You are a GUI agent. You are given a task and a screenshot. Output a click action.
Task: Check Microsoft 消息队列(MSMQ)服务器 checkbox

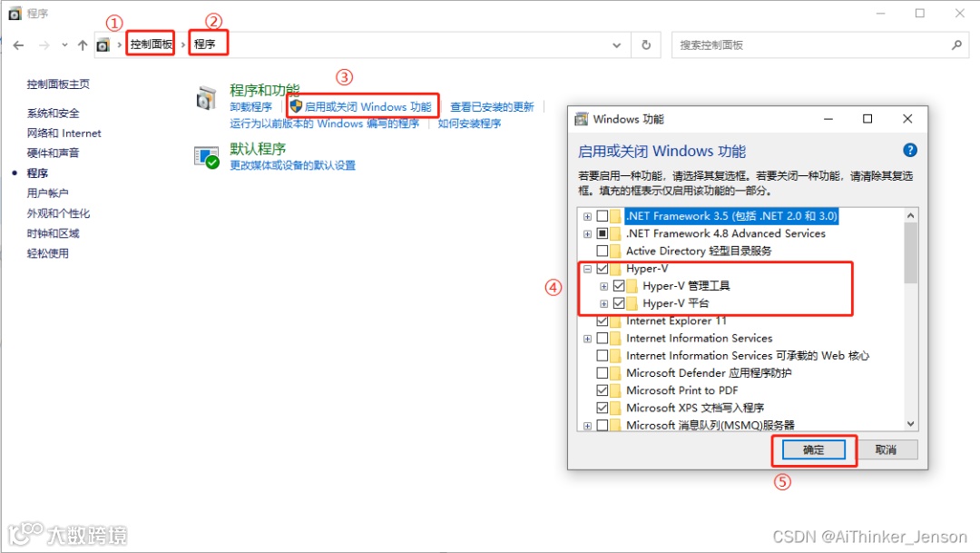pos(603,425)
